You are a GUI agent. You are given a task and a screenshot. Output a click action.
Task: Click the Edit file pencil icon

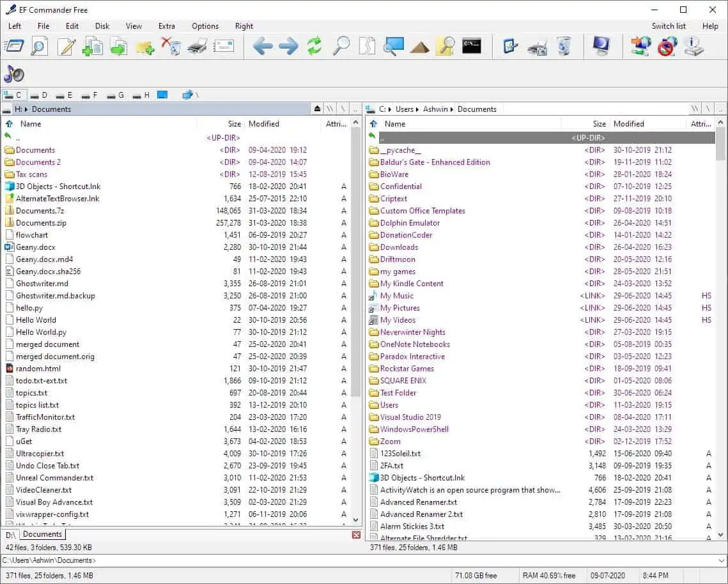66,46
